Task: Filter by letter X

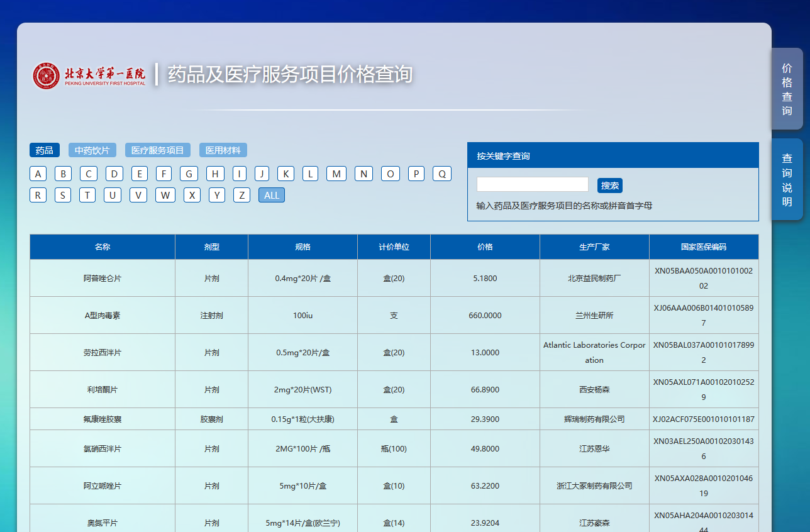Action: (x=192, y=195)
